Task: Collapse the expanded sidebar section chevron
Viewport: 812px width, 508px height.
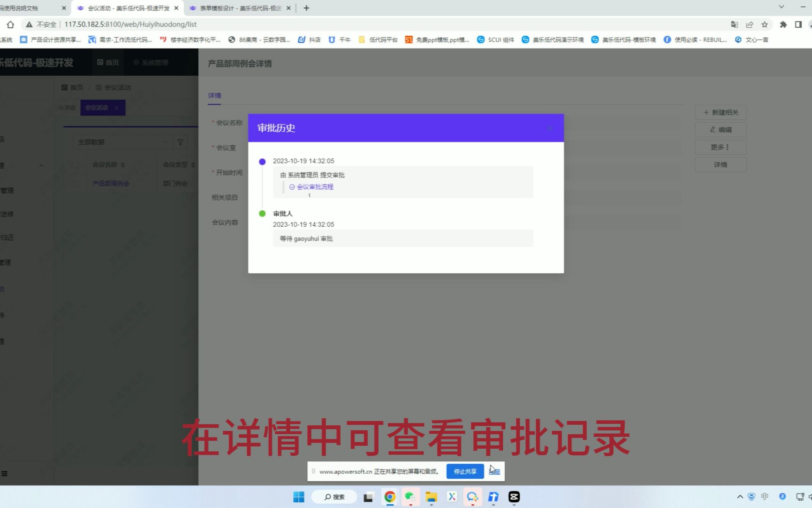Action: point(41,165)
